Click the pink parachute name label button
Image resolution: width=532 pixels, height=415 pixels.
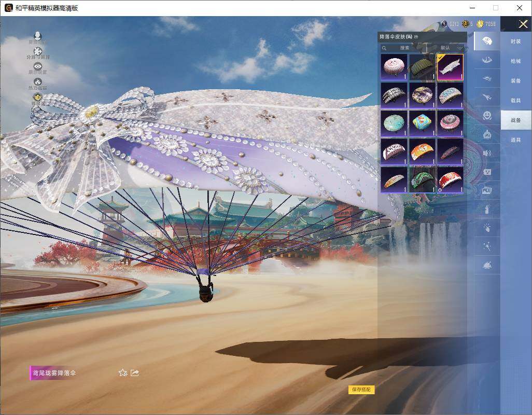[x=53, y=373]
